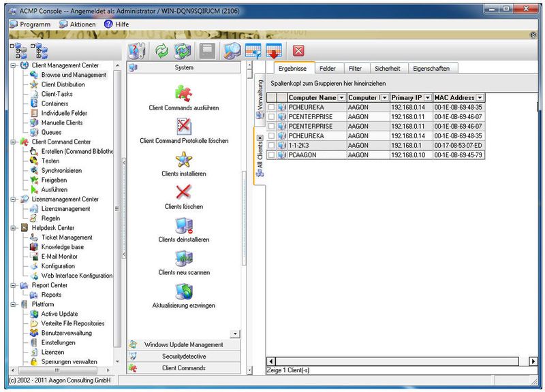Image resolution: width=545 pixels, height=392 pixels.
Task: Tick the checkbox for the PCAAGON row
Action: click(x=271, y=155)
